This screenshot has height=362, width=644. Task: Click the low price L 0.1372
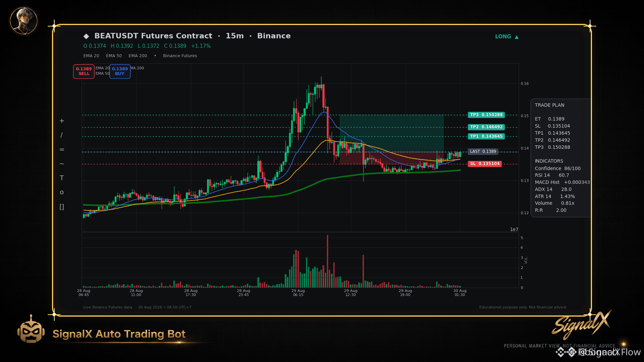point(149,46)
